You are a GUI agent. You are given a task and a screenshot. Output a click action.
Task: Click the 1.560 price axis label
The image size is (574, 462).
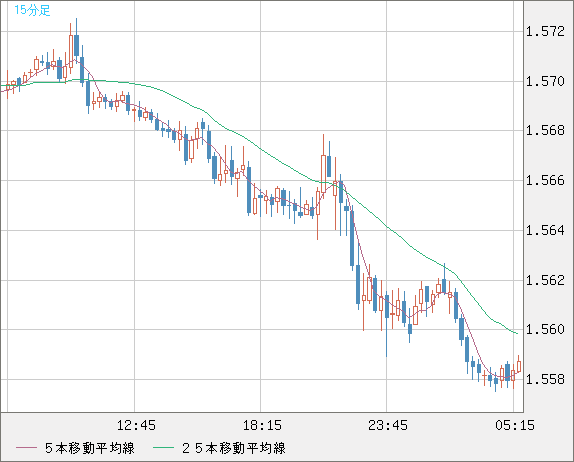(x=545, y=329)
